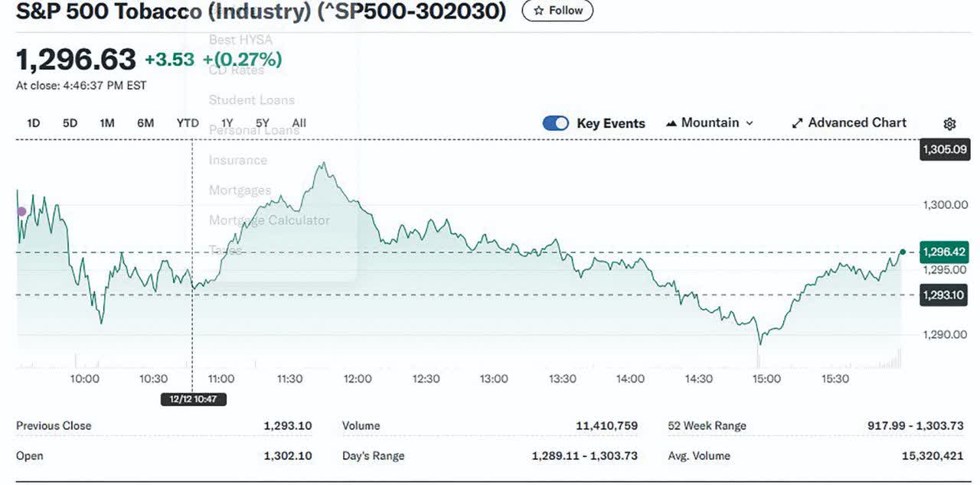Open the Advanced Chart link
The height and width of the screenshot is (485, 980).
[857, 123]
